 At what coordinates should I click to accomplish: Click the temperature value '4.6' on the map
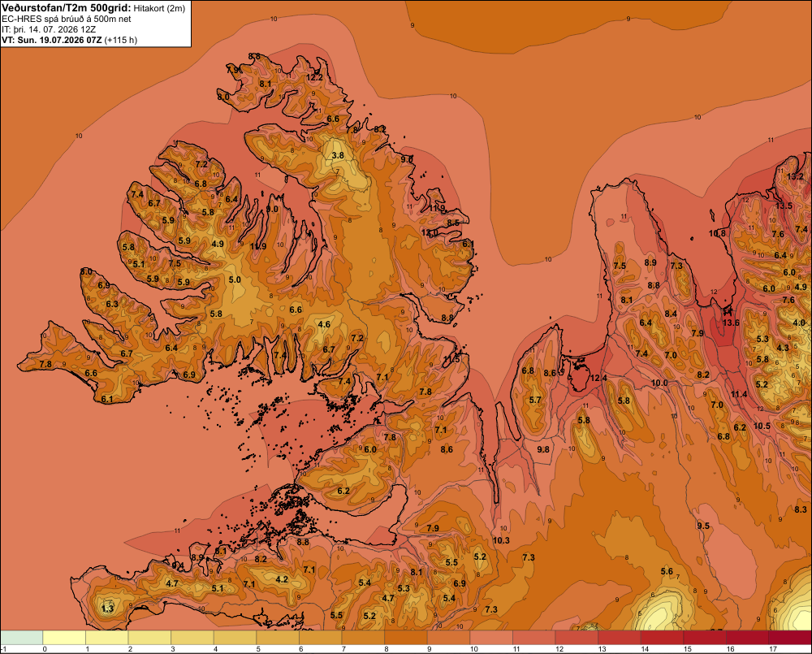tap(324, 325)
